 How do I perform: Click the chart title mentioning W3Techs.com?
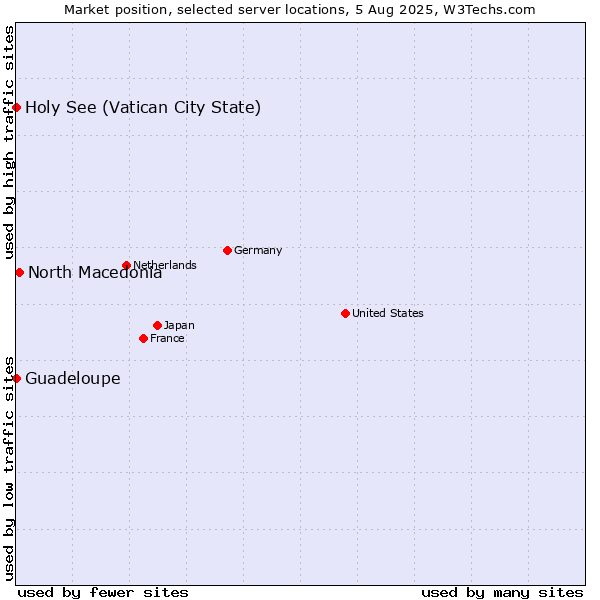point(300,10)
